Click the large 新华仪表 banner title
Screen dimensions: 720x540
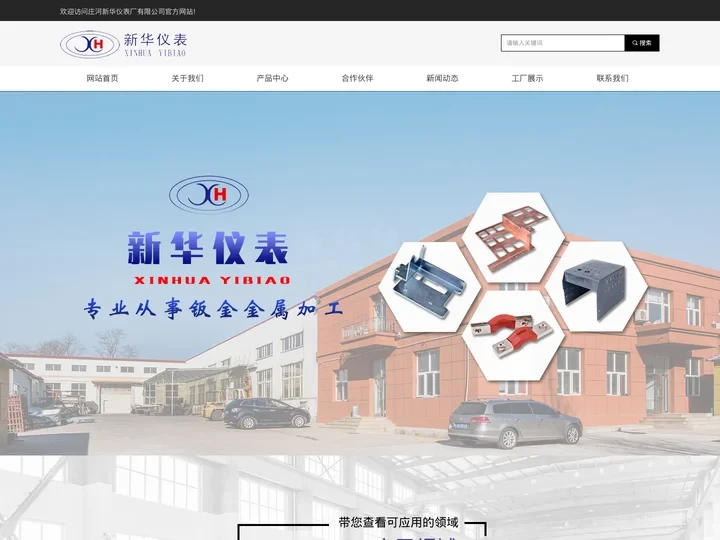click(x=208, y=248)
